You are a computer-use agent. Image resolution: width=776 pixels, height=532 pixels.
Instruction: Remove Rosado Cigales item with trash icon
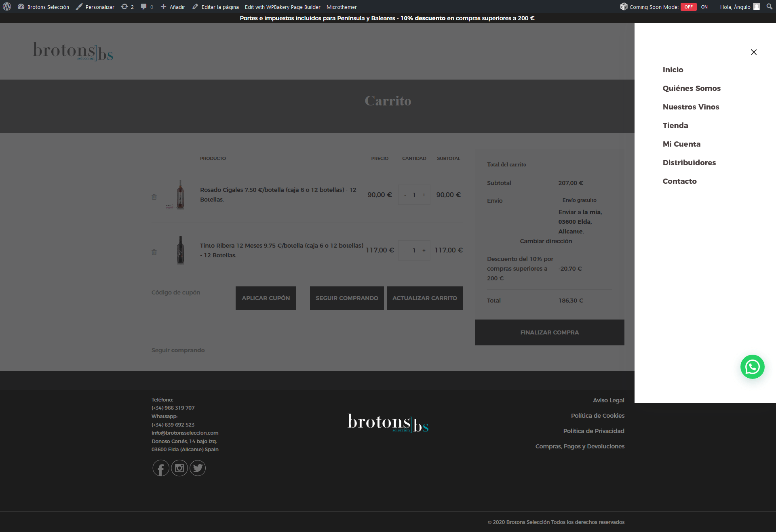click(154, 197)
